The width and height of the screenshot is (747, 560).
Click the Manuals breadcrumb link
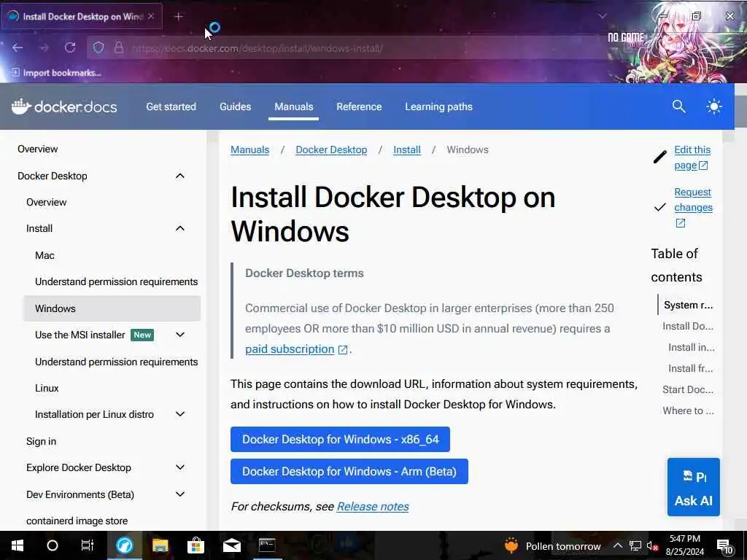click(x=249, y=150)
